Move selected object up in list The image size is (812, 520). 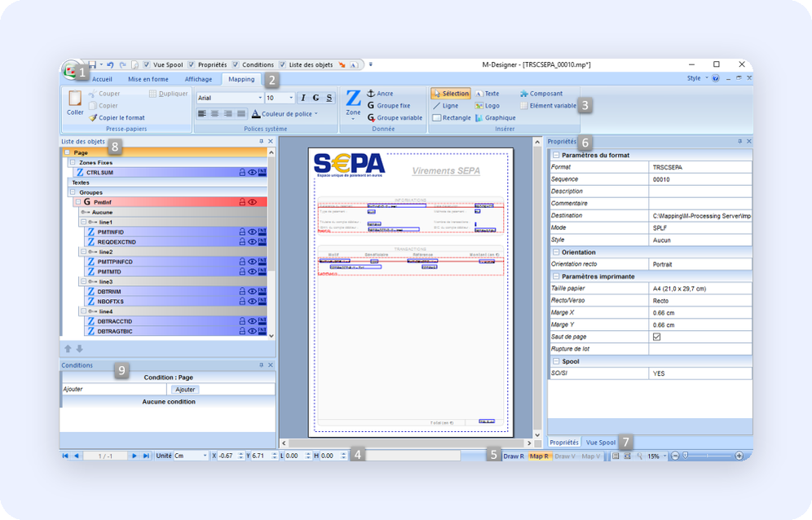click(x=68, y=349)
